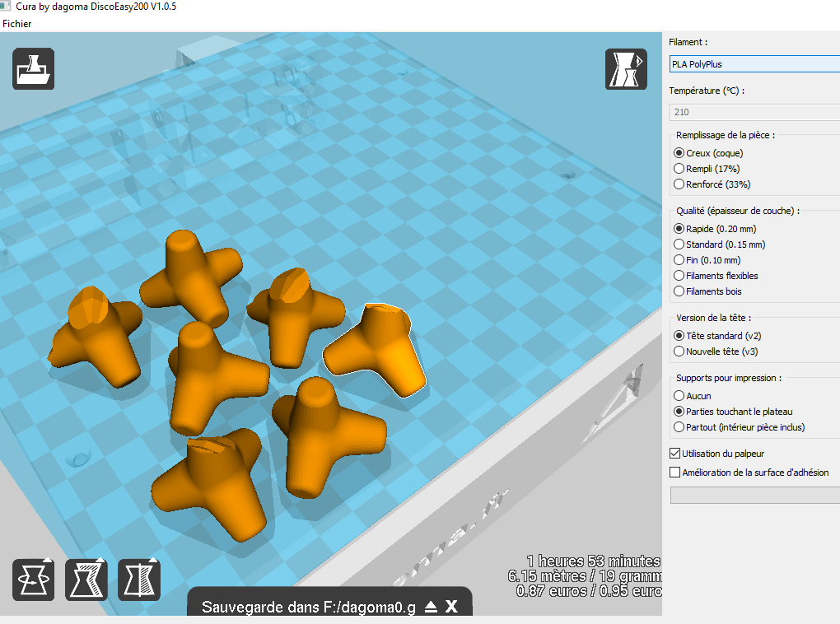Dismiss the Sauvegarde notification with X

(451, 607)
